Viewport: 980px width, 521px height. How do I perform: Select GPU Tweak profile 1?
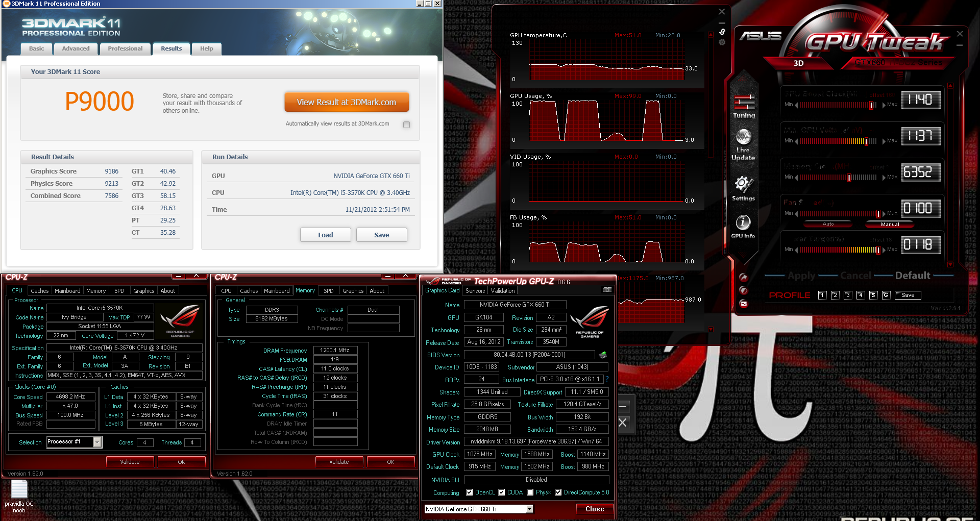tap(822, 295)
